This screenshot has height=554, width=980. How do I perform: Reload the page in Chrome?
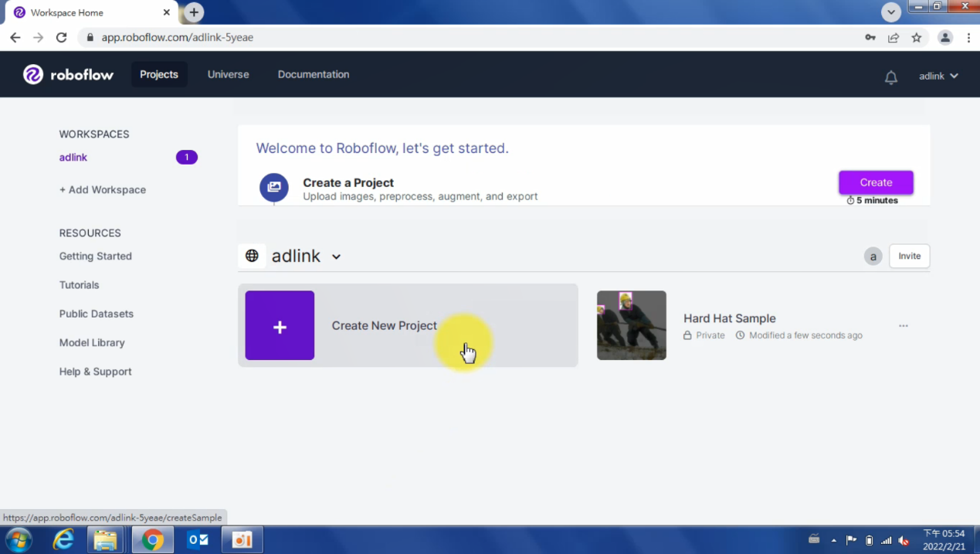[x=62, y=37]
